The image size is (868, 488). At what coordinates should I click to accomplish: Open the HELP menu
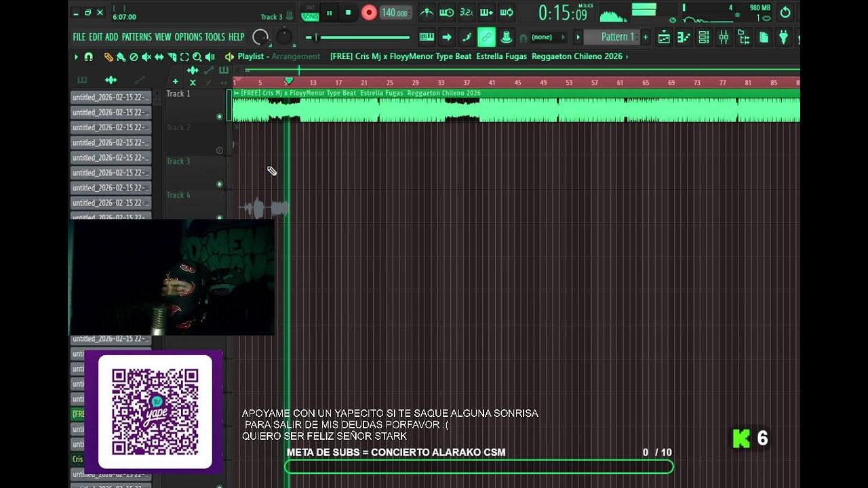236,37
